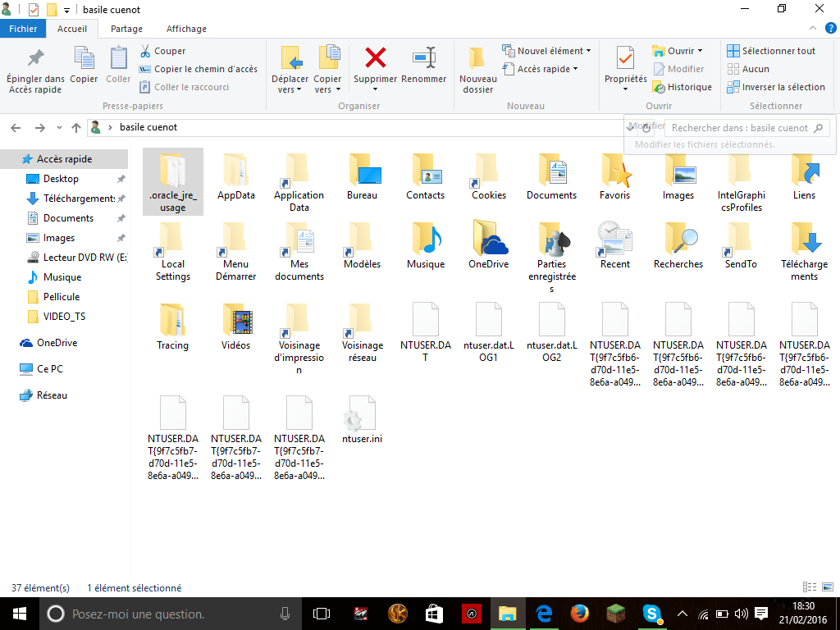This screenshot has height=630, width=840.
Task: Click Sélectionner tout
Action: point(771,51)
